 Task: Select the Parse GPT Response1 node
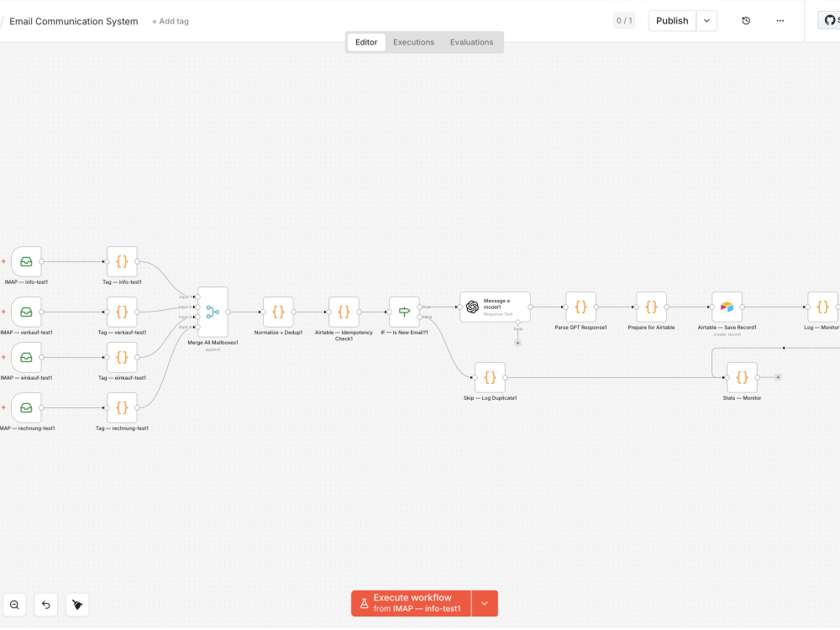pos(580,307)
